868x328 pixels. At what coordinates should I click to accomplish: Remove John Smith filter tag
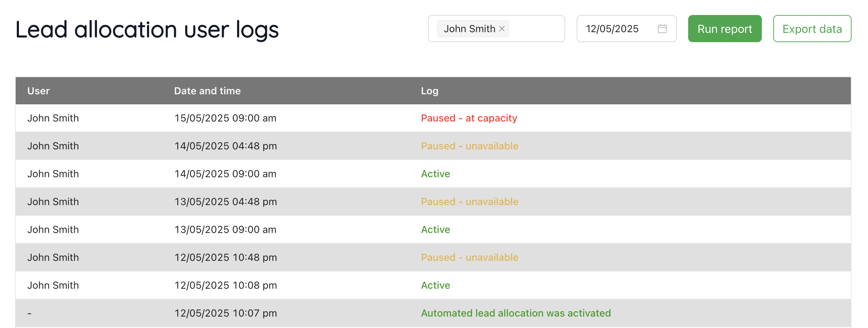click(502, 29)
